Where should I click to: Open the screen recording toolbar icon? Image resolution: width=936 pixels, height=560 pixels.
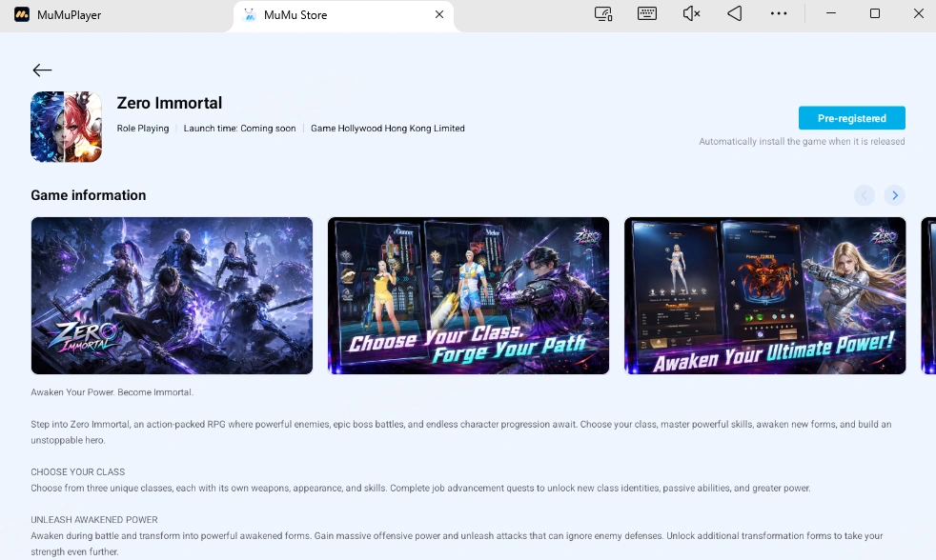603,13
